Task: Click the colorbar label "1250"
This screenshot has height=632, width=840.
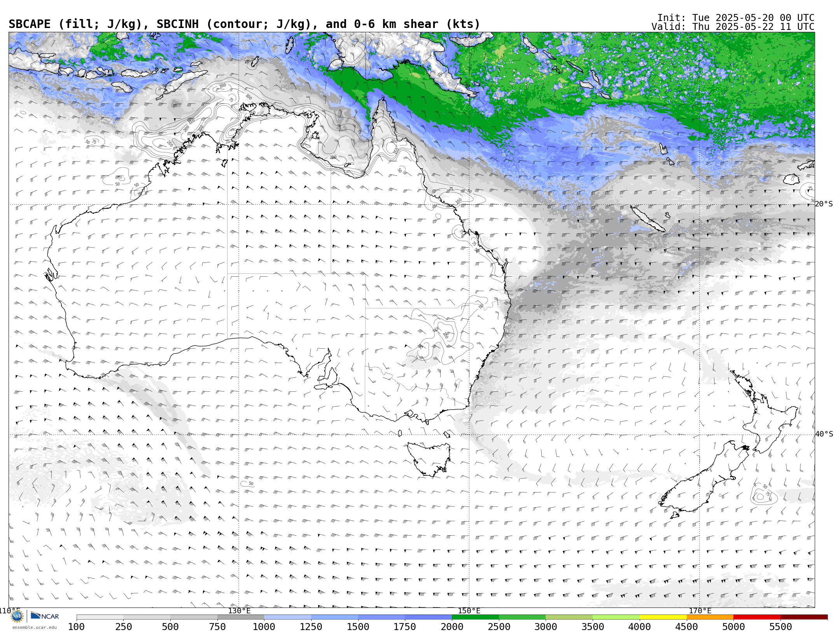Action: coord(311,627)
